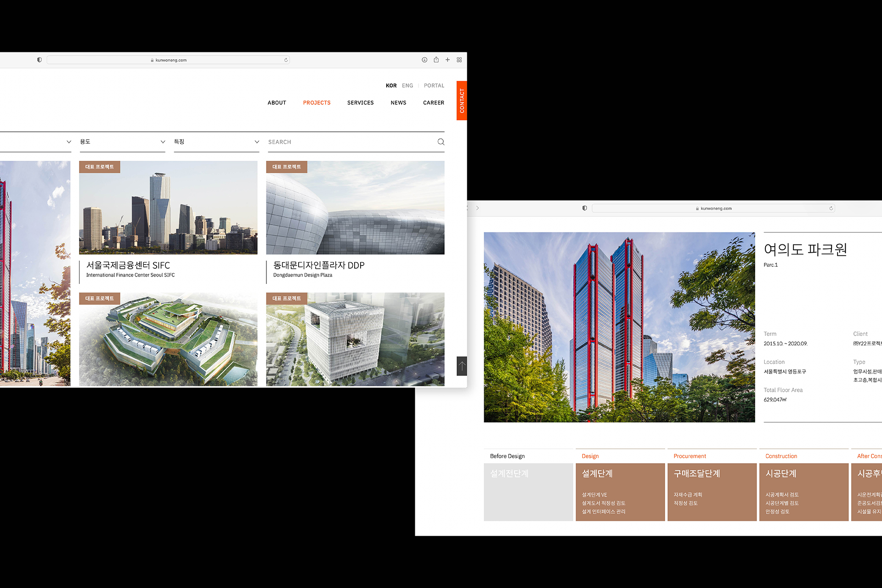Image resolution: width=882 pixels, height=588 pixels.
Task: Open the ABOUT menu
Action: (x=277, y=103)
